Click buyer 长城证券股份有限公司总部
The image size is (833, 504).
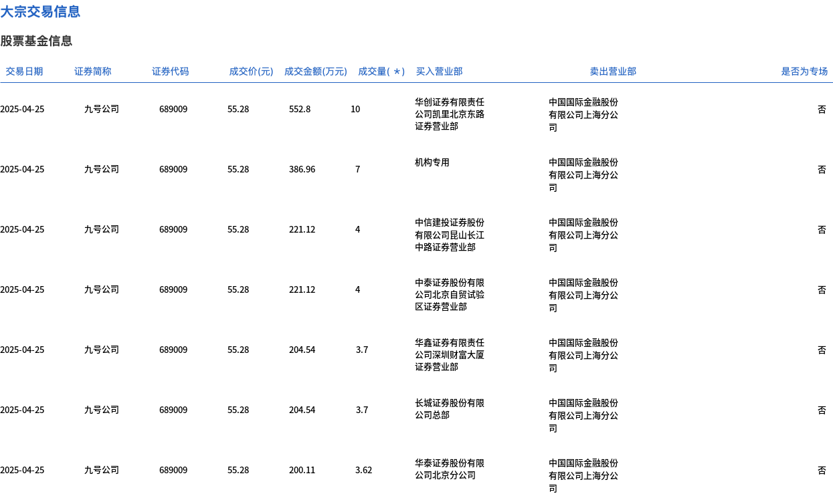pos(450,409)
